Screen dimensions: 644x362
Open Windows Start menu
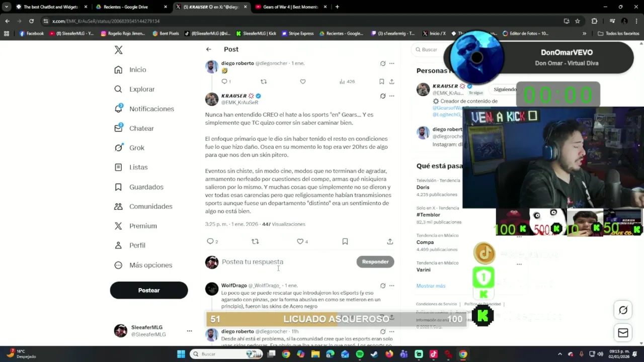181,354
